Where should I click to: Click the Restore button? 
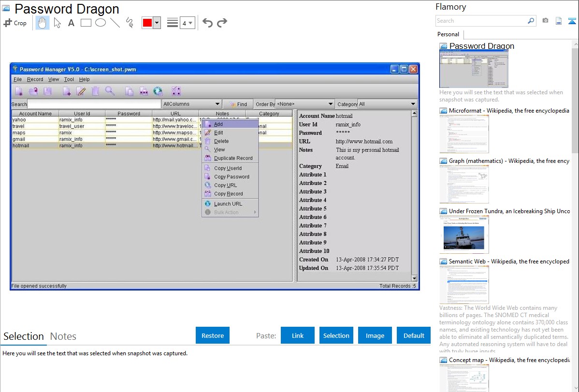point(213,335)
